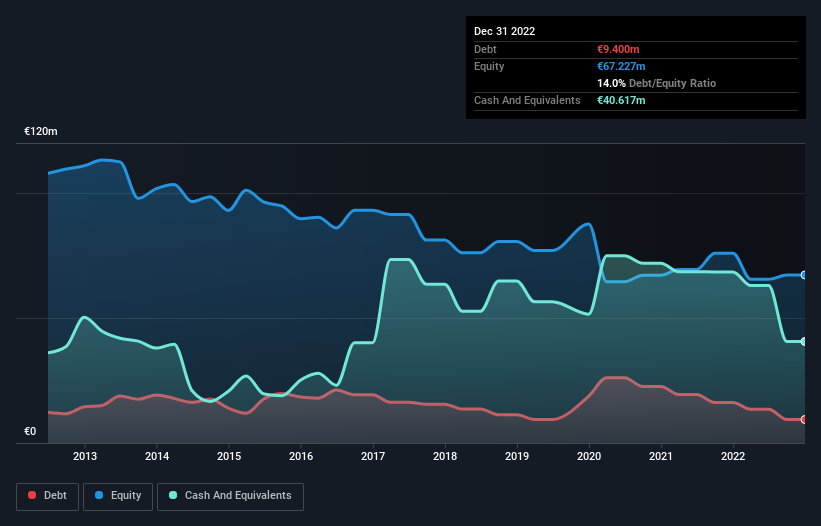Click the 2017 x-axis label
This screenshot has width=821, height=526.
click(x=373, y=456)
